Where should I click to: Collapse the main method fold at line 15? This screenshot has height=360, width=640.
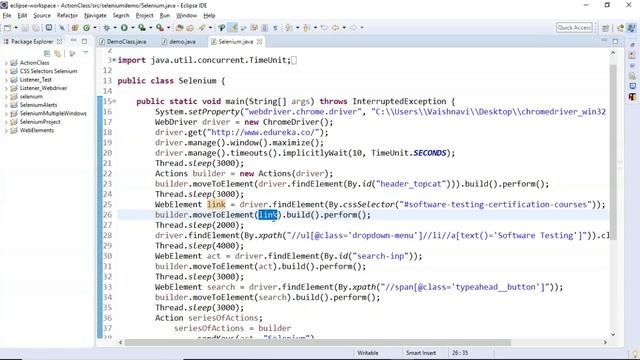pyautogui.click(x=115, y=101)
